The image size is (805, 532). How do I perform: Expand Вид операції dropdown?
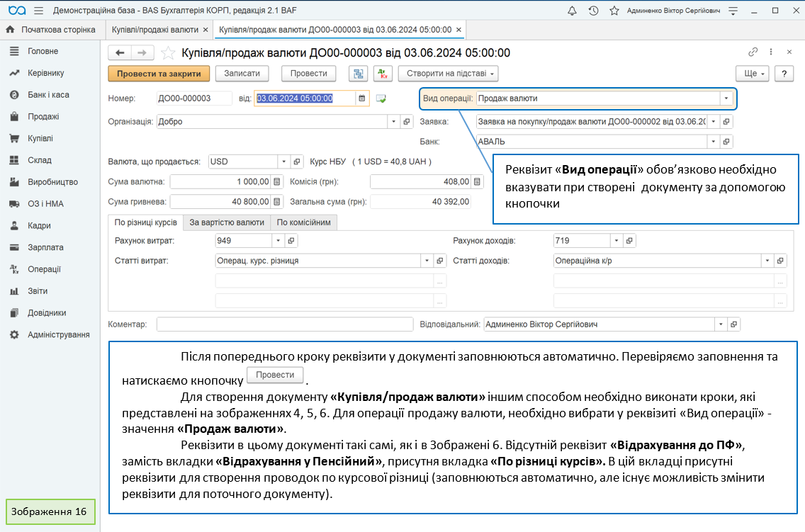[x=726, y=98]
